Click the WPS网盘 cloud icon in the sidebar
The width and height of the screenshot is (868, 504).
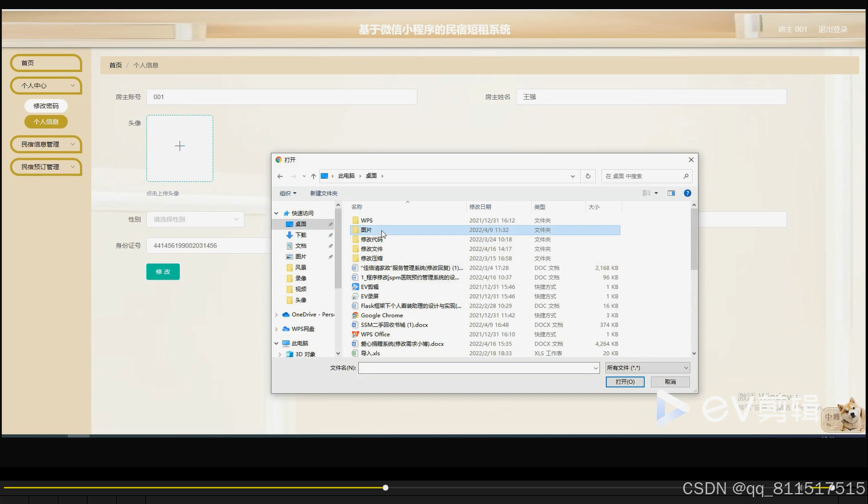pyautogui.click(x=286, y=329)
